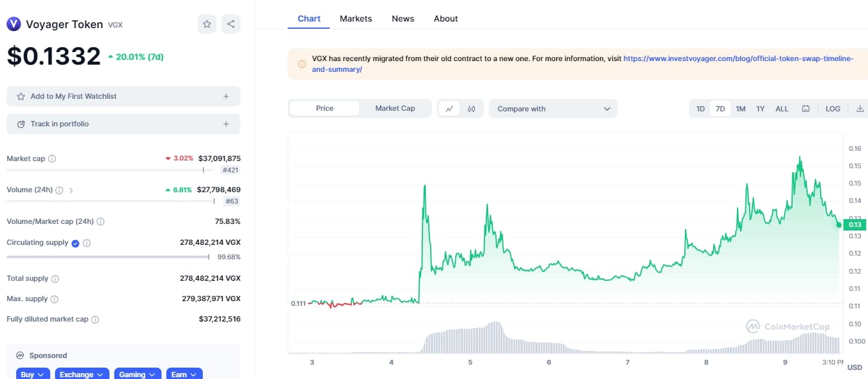This screenshot has height=379, width=868.
Task: Expand the Buy sponsored dropdown
Action: [x=32, y=374]
